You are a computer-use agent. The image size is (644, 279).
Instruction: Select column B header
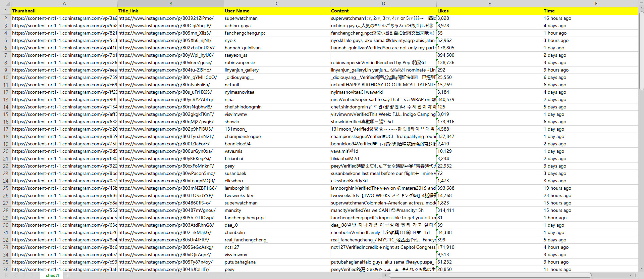tap(171, 4)
